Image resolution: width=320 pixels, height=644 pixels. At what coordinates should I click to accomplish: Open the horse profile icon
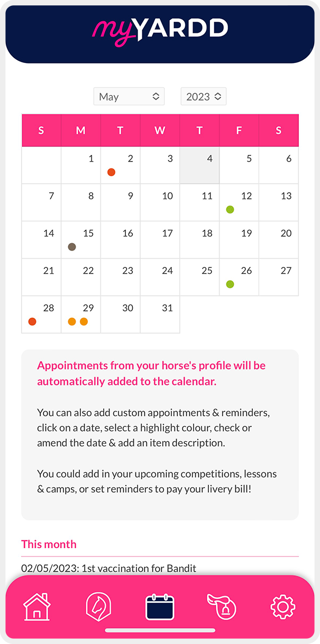98,606
